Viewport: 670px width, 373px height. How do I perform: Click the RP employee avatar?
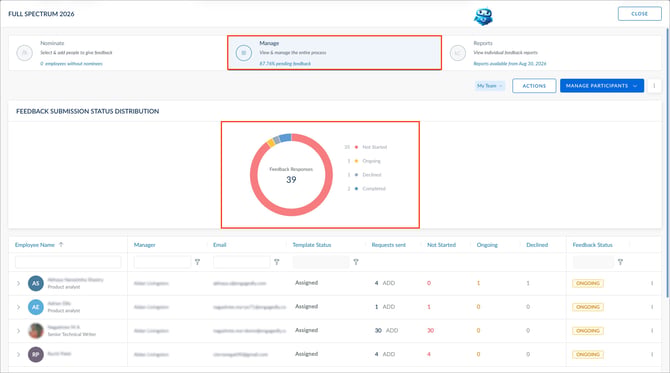(36, 354)
